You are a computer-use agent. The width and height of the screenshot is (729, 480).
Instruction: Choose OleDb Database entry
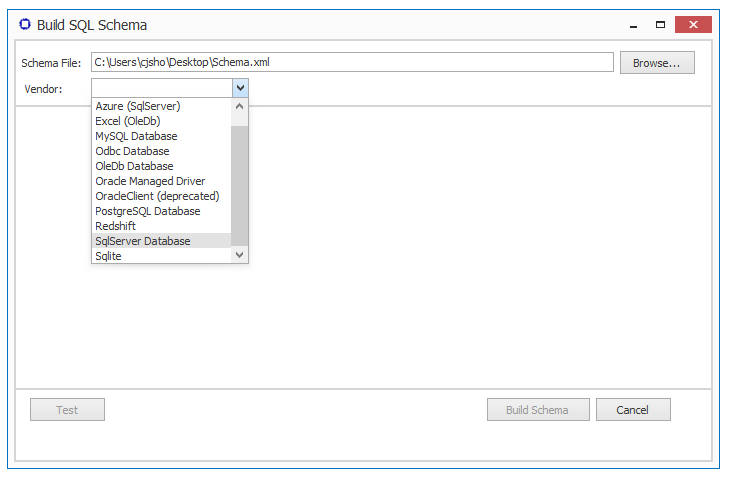[x=161, y=166]
